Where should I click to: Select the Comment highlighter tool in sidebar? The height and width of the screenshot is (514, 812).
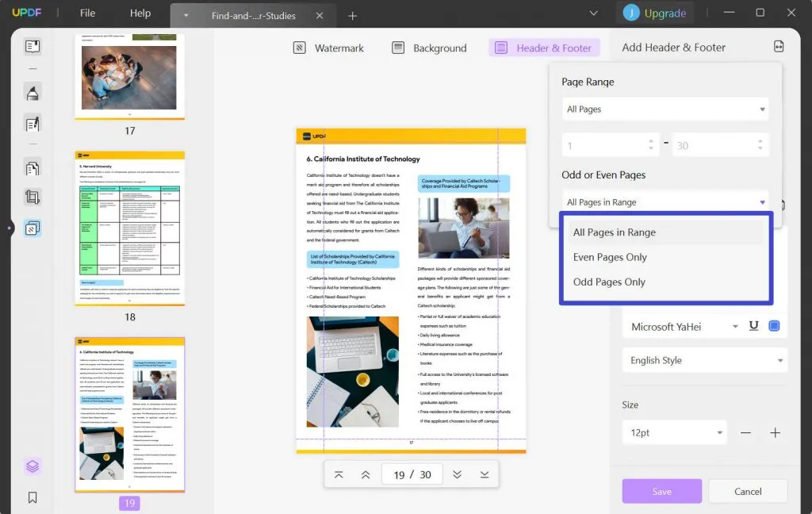click(32, 94)
